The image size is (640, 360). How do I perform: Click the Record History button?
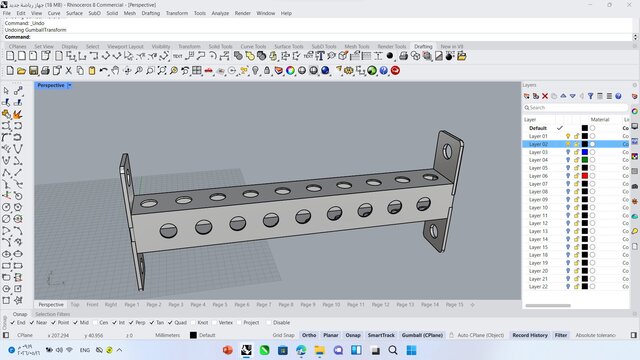(x=530, y=335)
